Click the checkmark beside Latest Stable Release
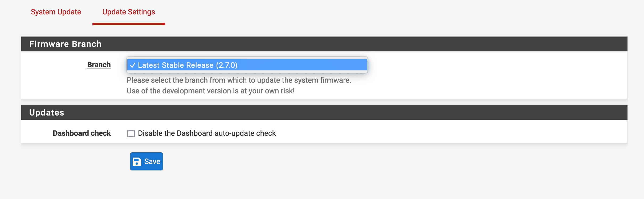 [133, 65]
